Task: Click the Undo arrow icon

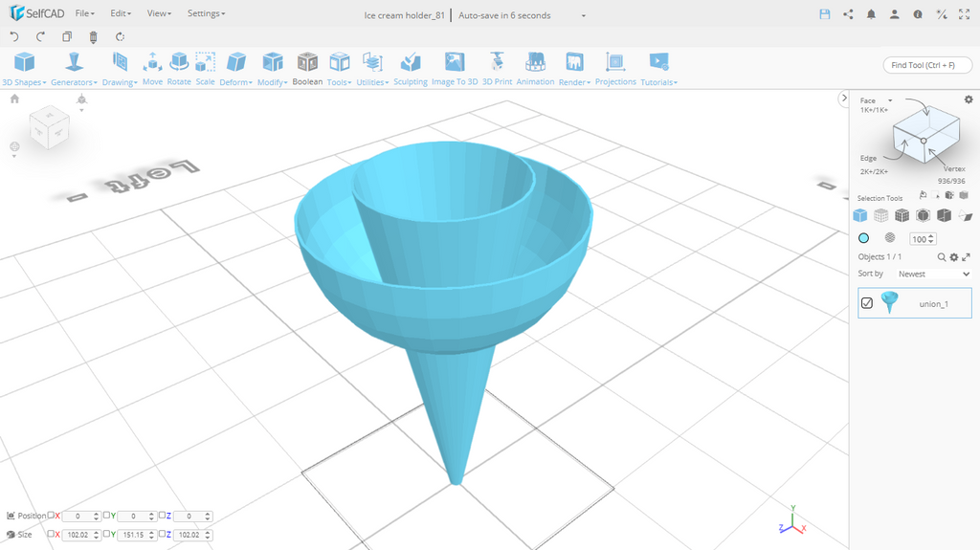Action: 14,37
